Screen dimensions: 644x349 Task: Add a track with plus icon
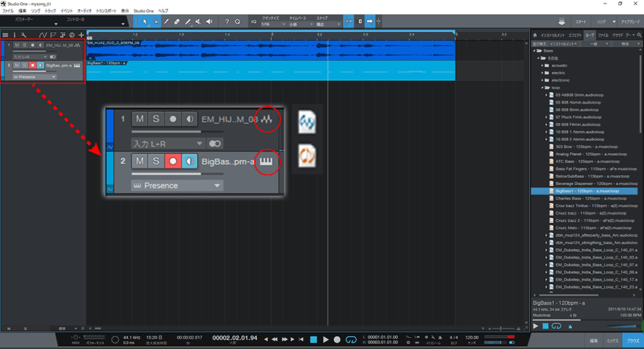click(82, 35)
